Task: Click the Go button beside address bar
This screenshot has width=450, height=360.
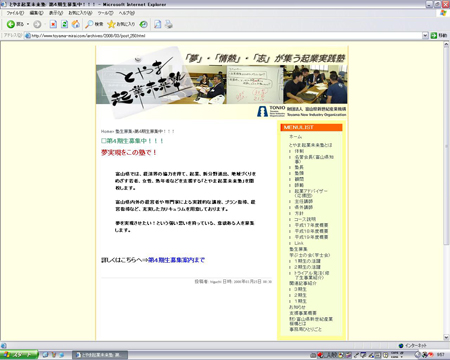Action: (439, 35)
